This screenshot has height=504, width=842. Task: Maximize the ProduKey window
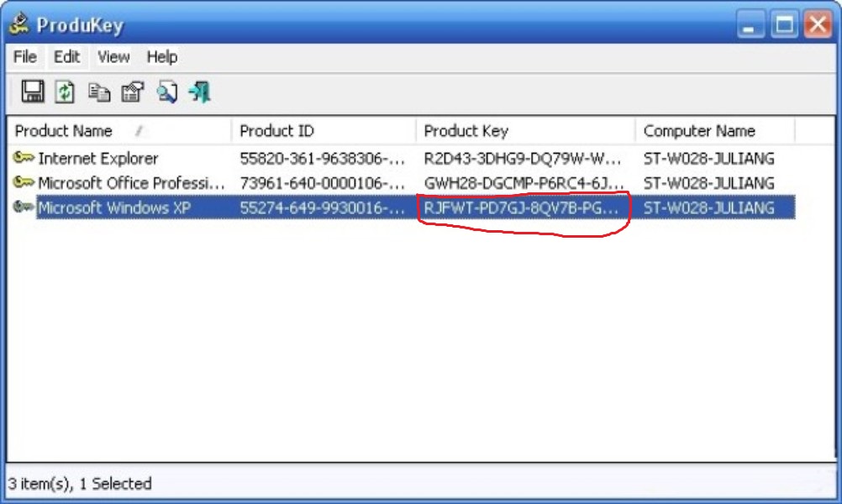(784, 24)
